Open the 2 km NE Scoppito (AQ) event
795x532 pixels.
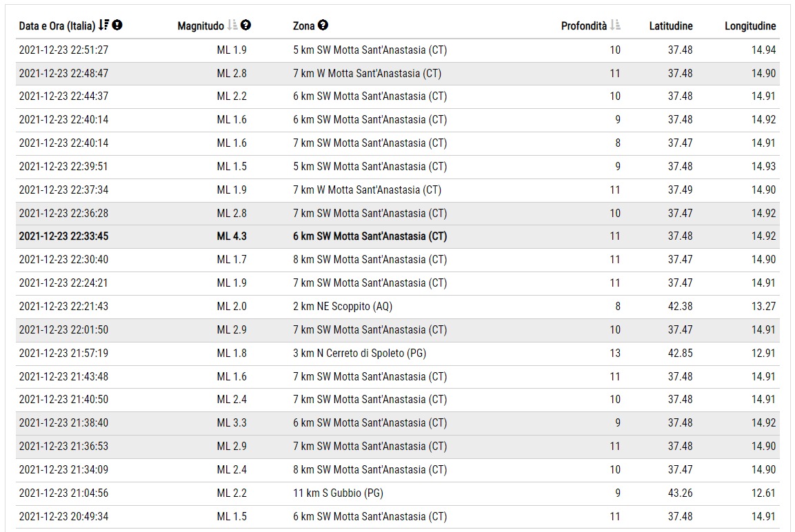point(342,307)
